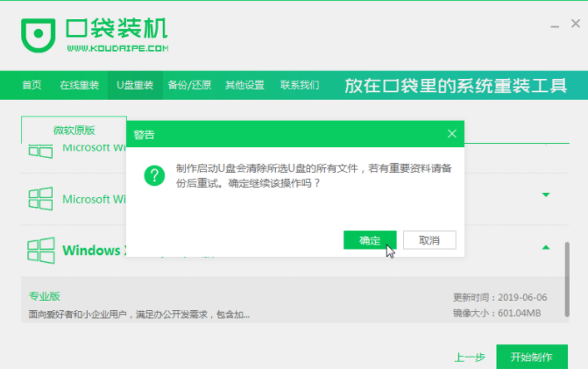Click the description 面向爱好者和小企业用户
Image resolution: width=588 pixels, height=369 pixels.
coord(139,315)
